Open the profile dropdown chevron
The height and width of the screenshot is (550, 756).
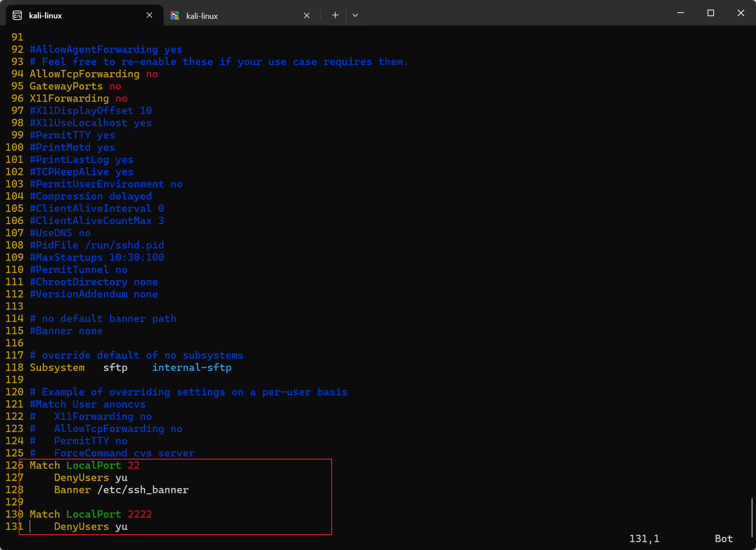coord(355,15)
